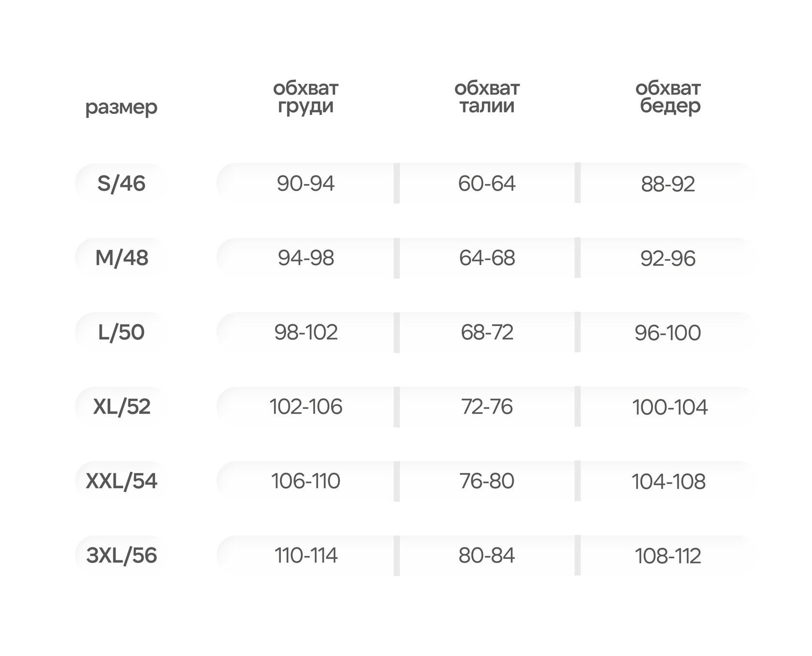Select hips value 96-100 cell
The height and width of the screenshot is (656, 812).
click(668, 332)
